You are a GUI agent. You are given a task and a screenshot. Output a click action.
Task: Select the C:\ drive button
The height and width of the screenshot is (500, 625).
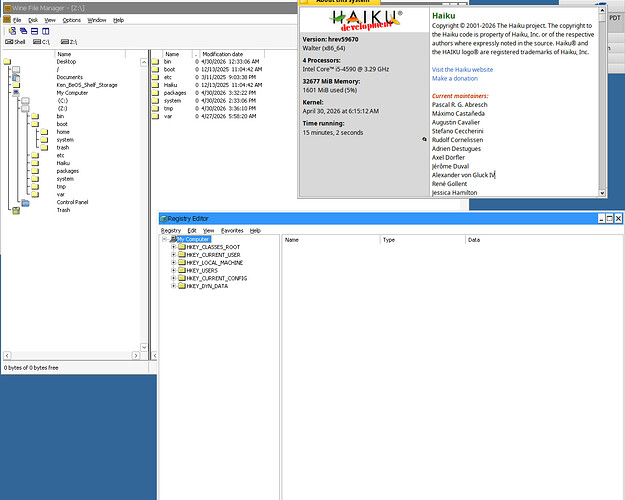click(41, 42)
